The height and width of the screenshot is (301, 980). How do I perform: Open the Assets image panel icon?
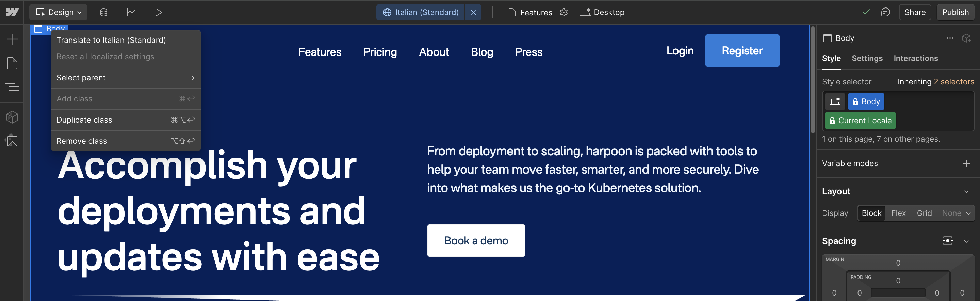pyautogui.click(x=12, y=141)
